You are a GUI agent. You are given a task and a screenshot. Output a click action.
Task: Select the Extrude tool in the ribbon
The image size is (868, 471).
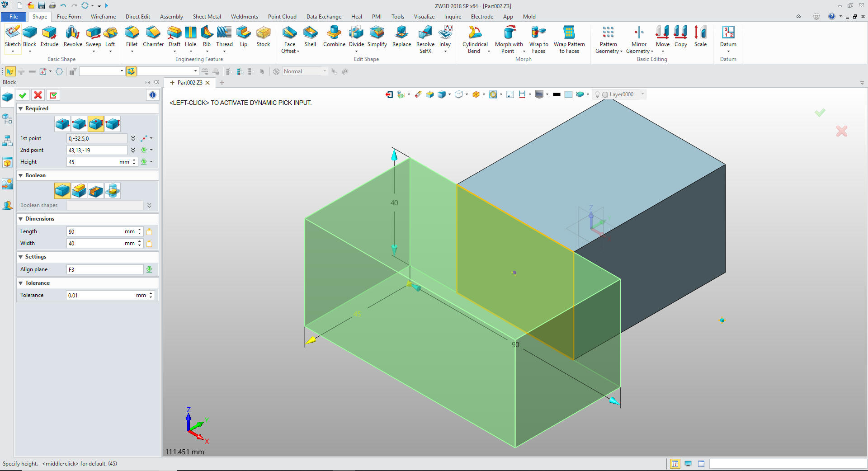[49, 36]
